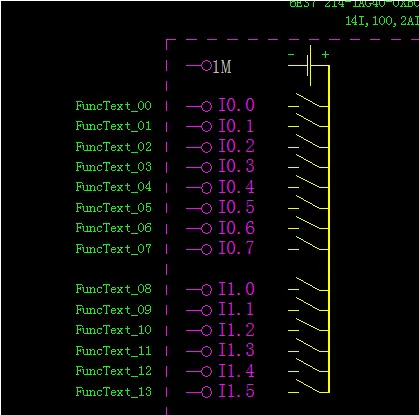Click the I0.0 input address text

[x=236, y=105]
